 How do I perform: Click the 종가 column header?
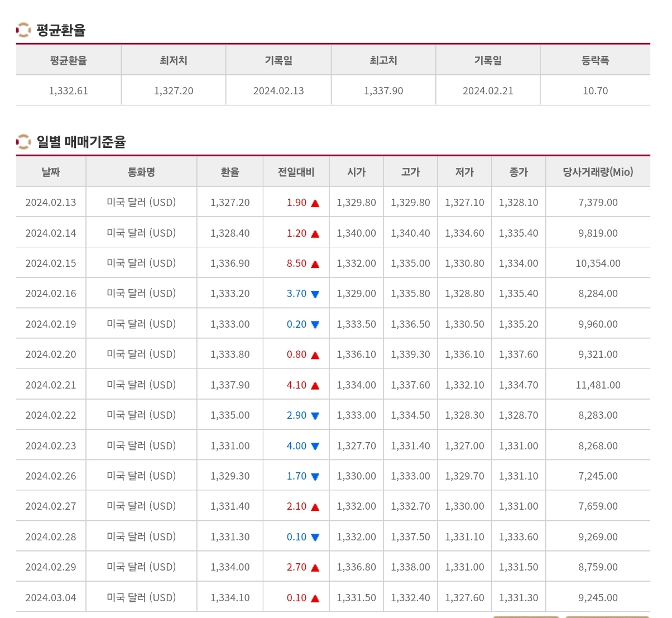pos(519,172)
